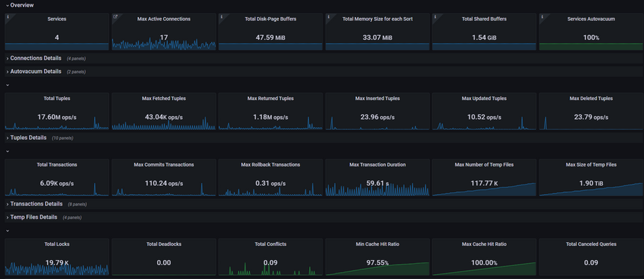The height and width of the screenshot is (279, 644).
Task: Click the 117.77 K temp files value
Action: pos(484,184)
